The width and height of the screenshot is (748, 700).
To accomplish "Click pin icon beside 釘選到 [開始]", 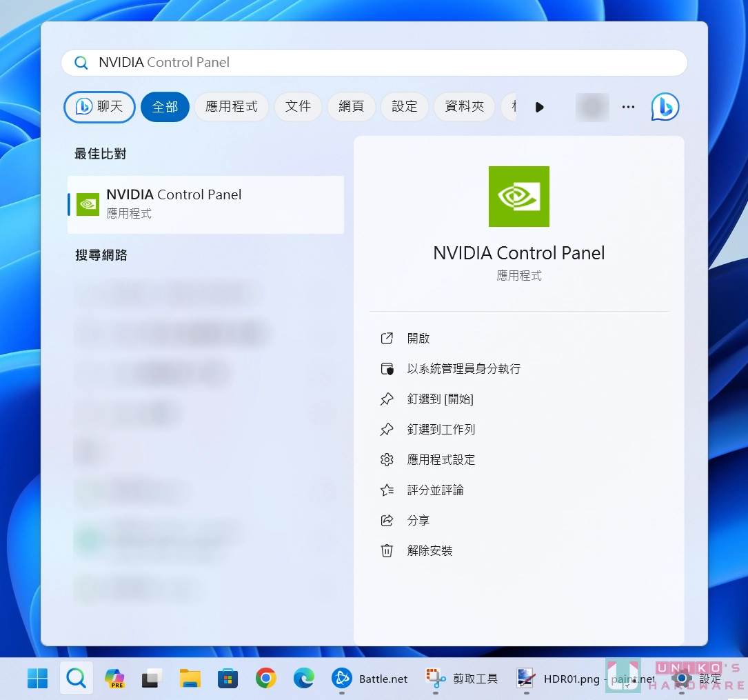I will pyautogui.click(x=387, y=399).
